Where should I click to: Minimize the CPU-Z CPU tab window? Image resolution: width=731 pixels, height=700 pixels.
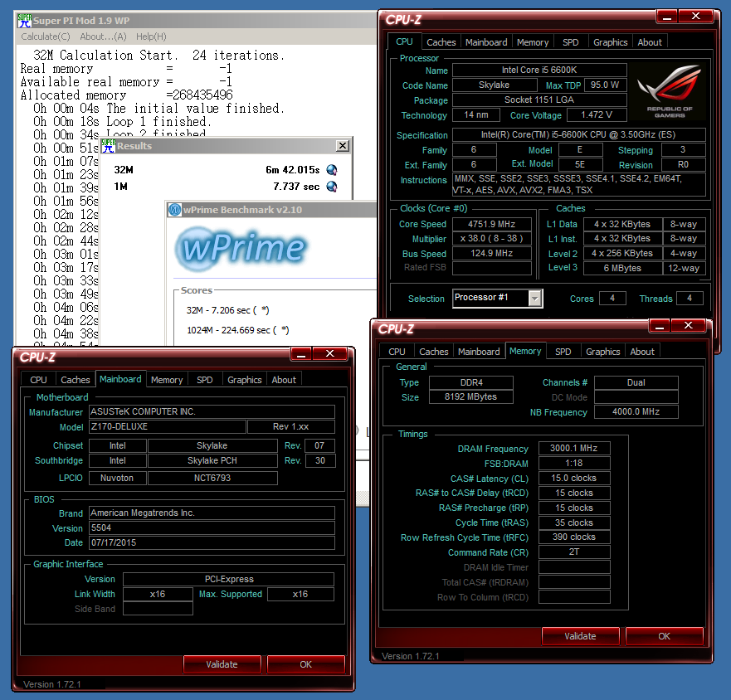point(667,17)
